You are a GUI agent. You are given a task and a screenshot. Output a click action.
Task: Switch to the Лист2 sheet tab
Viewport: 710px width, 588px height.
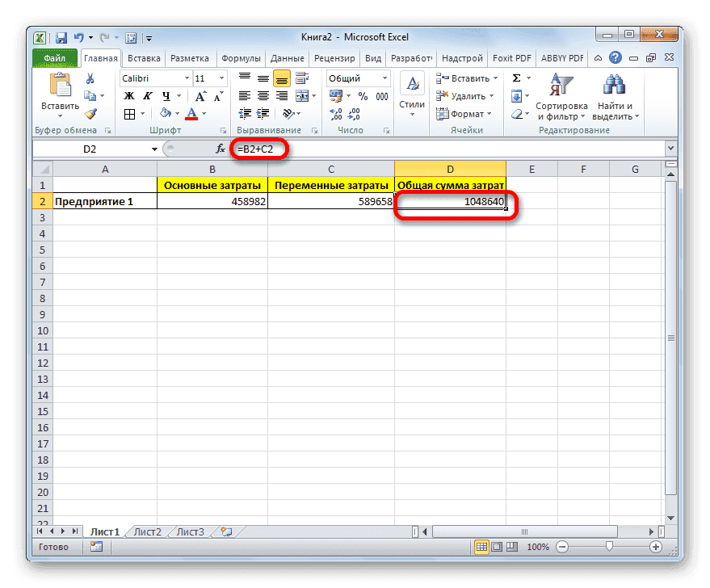148,531
